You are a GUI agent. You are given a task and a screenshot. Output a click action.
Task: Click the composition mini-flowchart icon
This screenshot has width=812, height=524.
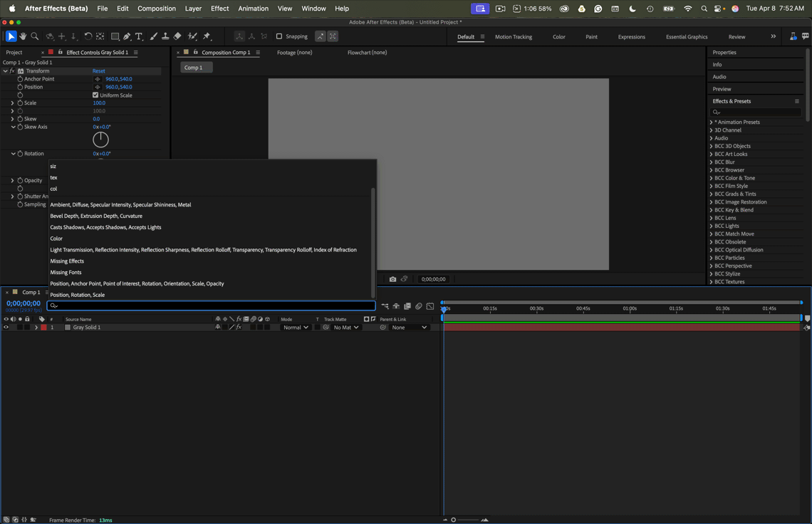pos(385,306)
